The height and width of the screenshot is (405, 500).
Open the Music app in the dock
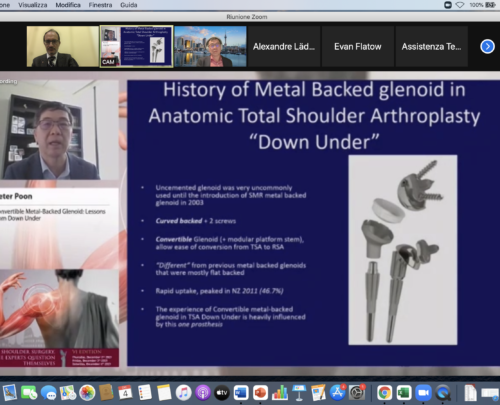point(183,393)
